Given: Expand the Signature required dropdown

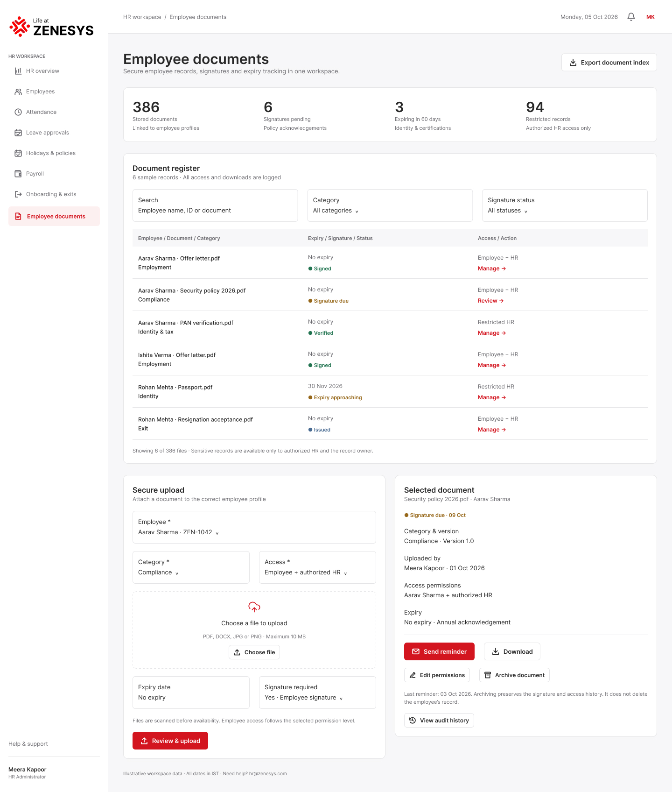Looking at the screenshot, I should click(x=317, y=693).
